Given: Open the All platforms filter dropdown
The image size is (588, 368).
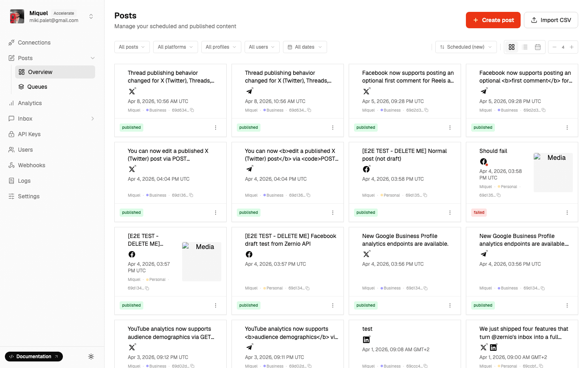Looking at the screenshot, I should (175, 47).
